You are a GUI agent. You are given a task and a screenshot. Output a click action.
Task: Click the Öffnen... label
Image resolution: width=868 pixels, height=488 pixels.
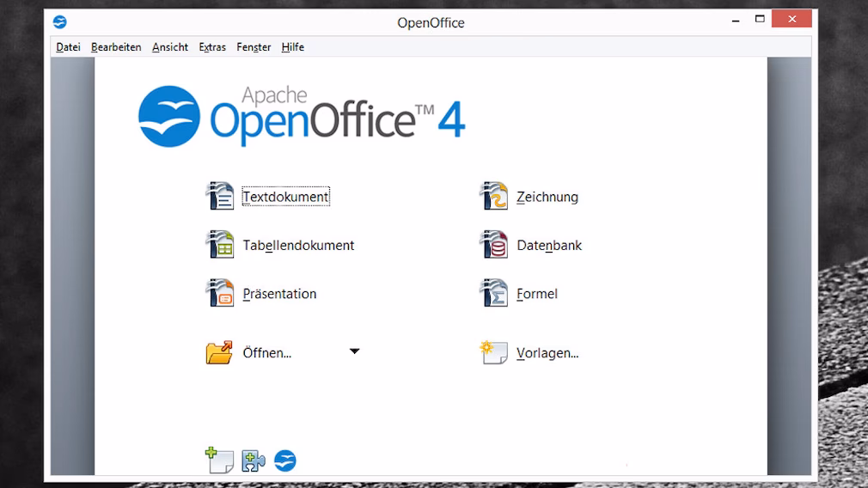266,353
